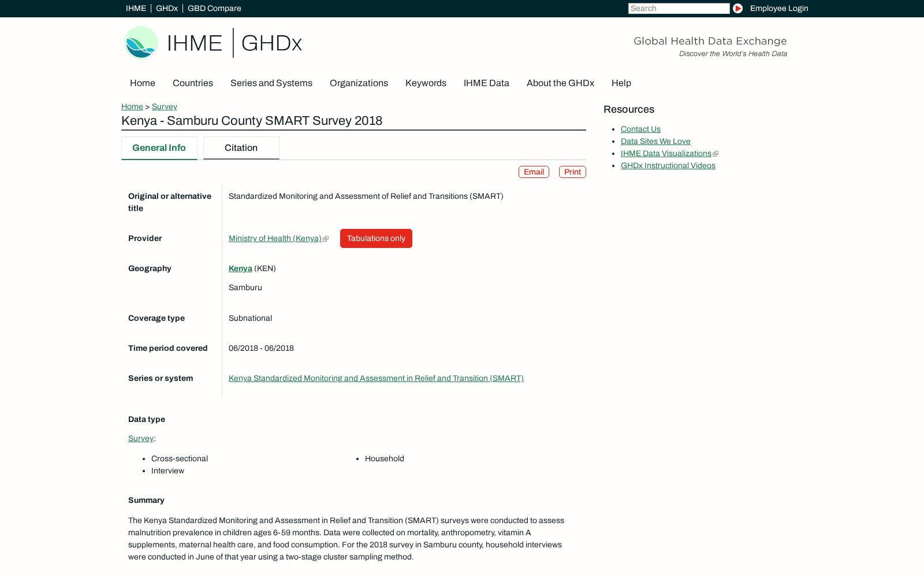Click the Tabulations only red badge
Screen dimensions: 924x578
coord(376,238)
